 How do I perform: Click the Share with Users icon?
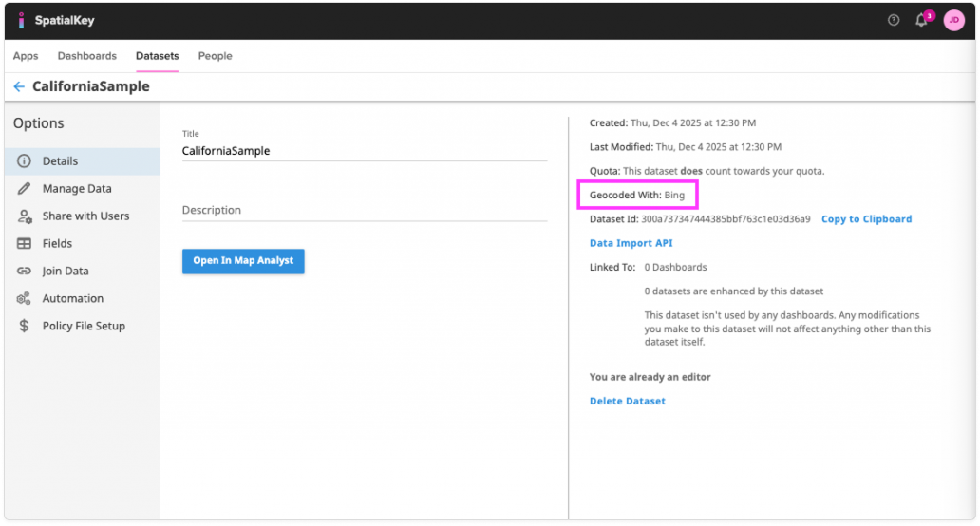[x=25, y=216]
